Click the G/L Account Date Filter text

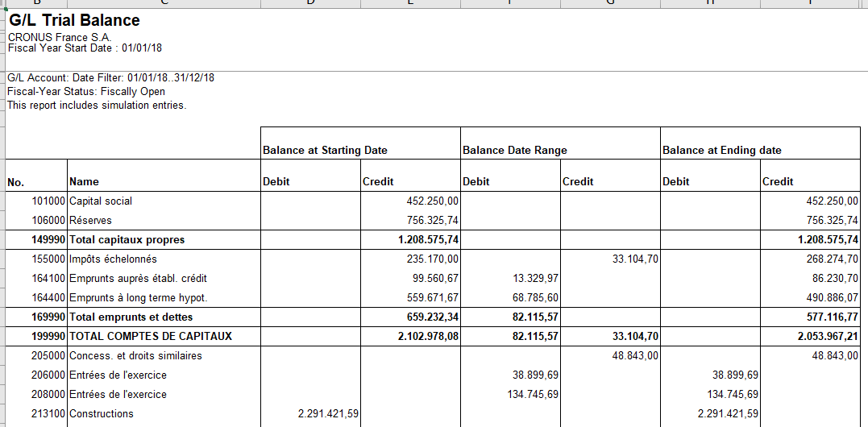tap(110, 78)
